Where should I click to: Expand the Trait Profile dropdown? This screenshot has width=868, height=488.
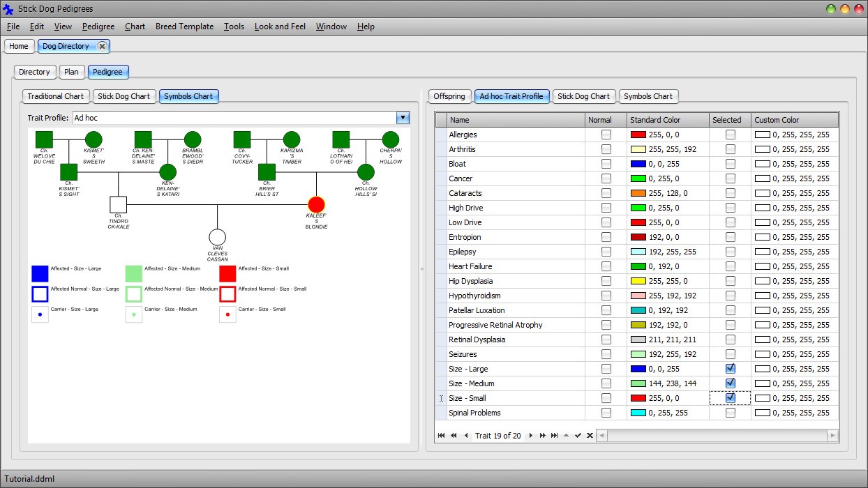403,119
